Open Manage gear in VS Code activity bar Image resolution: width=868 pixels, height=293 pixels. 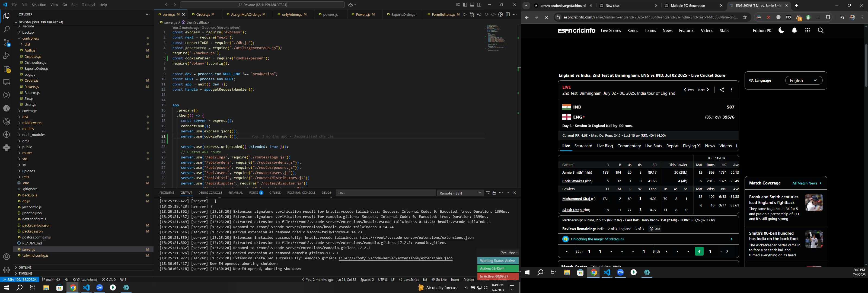[x=7, y=270]
